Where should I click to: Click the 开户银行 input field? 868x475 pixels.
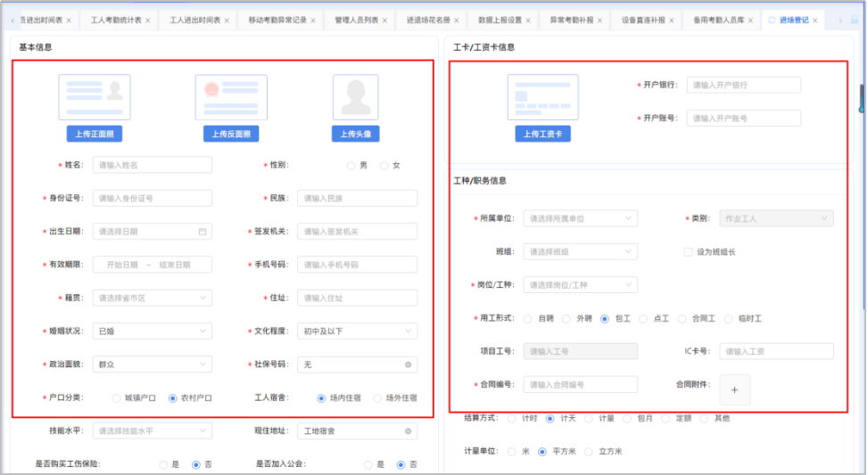(x=743, y=86)
